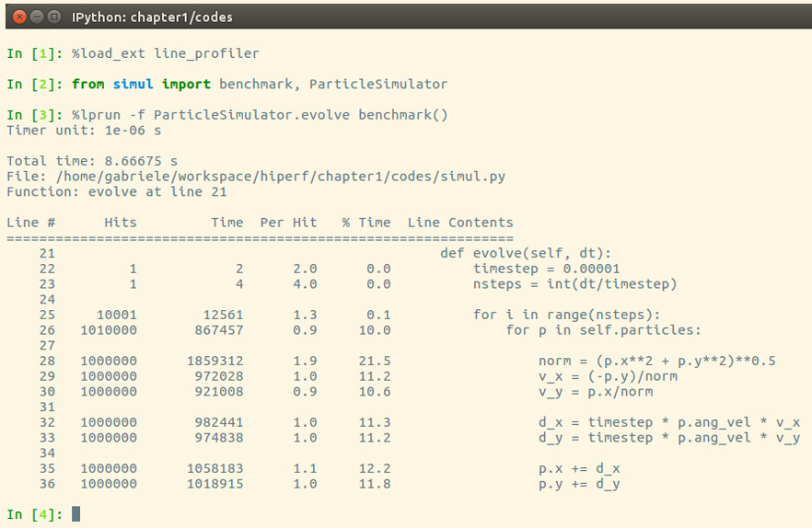This screenshot has height=528, width=812.
Task: Click ParticleSimulator in the import statement
Action: pos(378,84)
